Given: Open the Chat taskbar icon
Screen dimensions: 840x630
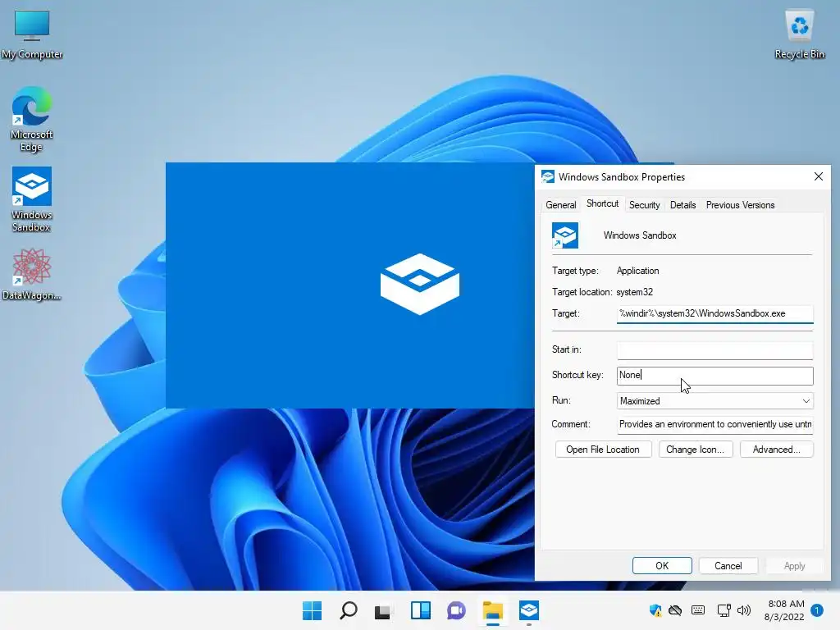Looking at the screenshot, I should (x=456, y=610).
